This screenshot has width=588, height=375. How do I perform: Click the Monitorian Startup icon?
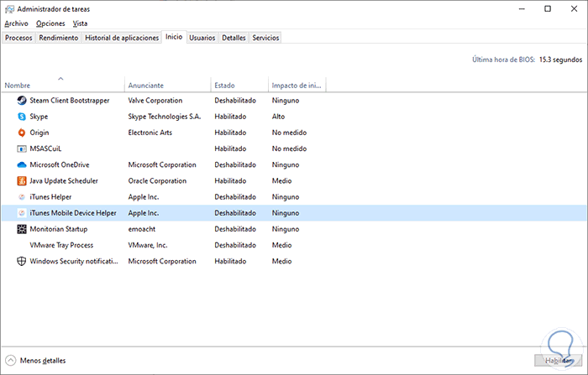tap(22, 229)
